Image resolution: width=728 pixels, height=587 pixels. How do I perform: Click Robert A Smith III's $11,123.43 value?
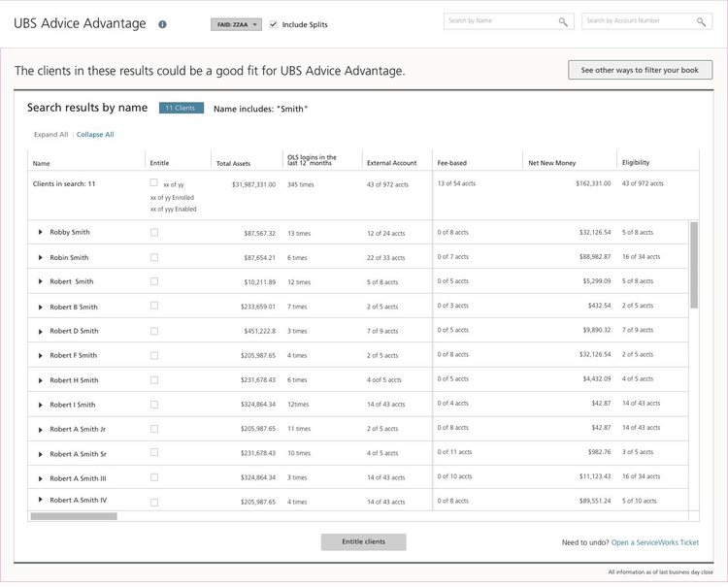coord(595,476)
